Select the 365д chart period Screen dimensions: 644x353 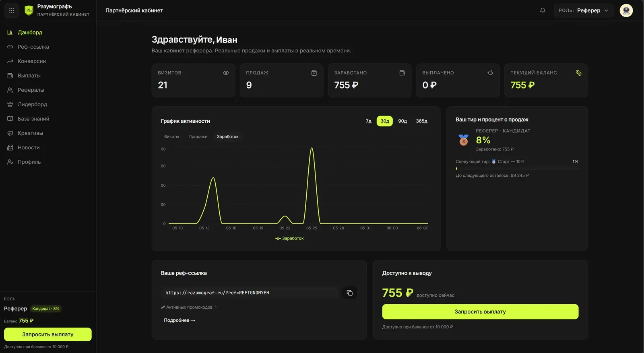pyautogui.click(x=421, y=121)
